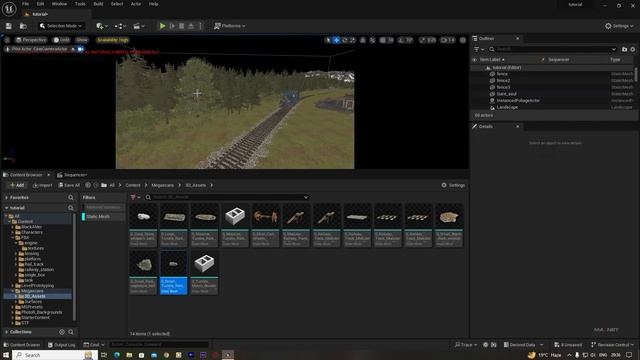This screenshot has height=360, width=640.
Task: Select the Landscape actor in Outliner
Action: 507,107
